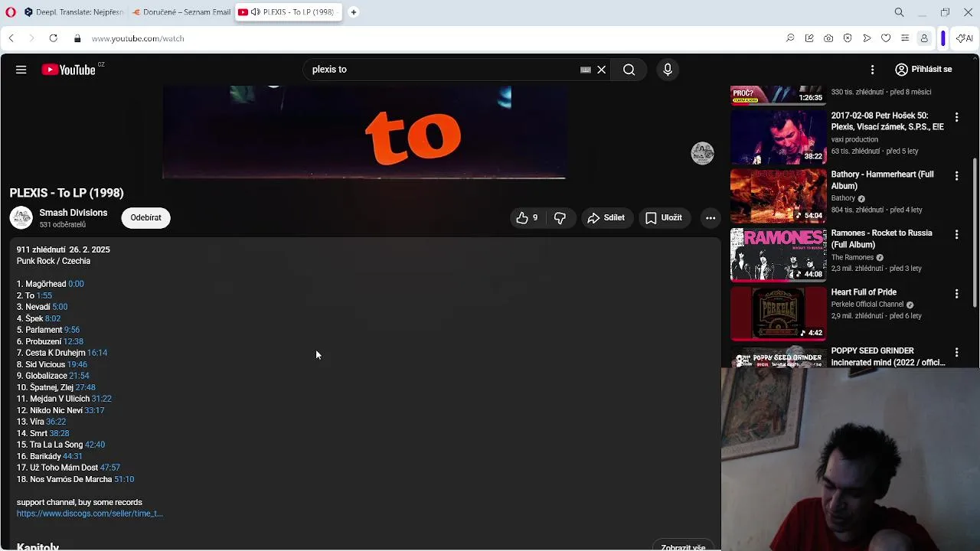Screen dimensions: 980x551
Task: Click the Smash Divisions channel avatar
Action: click(21, 218)
